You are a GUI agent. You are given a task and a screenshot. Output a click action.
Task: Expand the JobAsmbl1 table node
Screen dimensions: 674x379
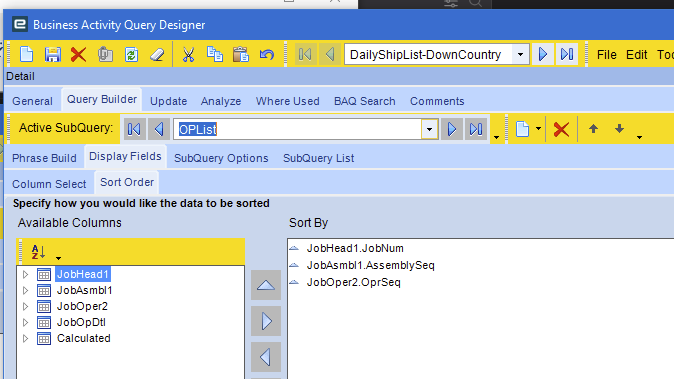point(25,290)
